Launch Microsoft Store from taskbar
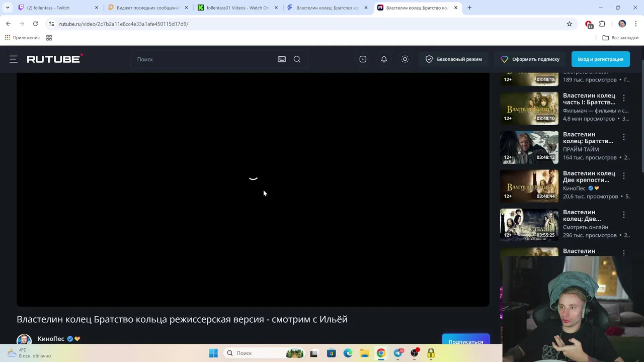 (x=331, y=353)
